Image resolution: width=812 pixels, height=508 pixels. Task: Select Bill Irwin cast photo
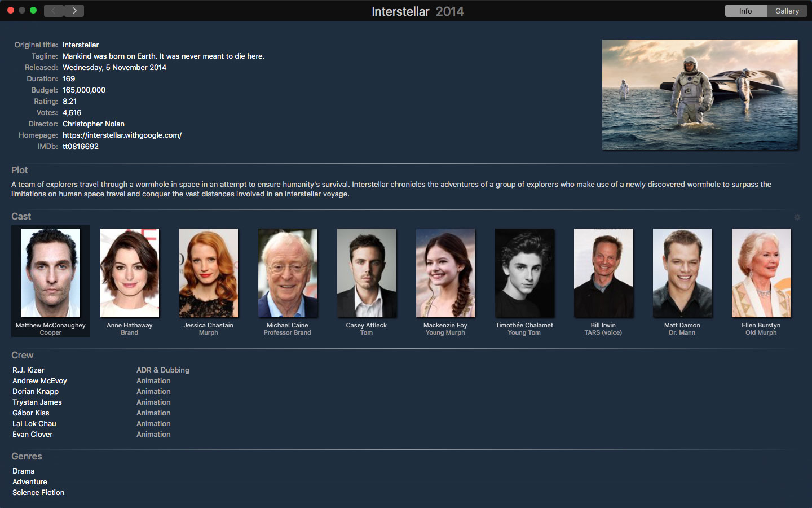point(603,273)
